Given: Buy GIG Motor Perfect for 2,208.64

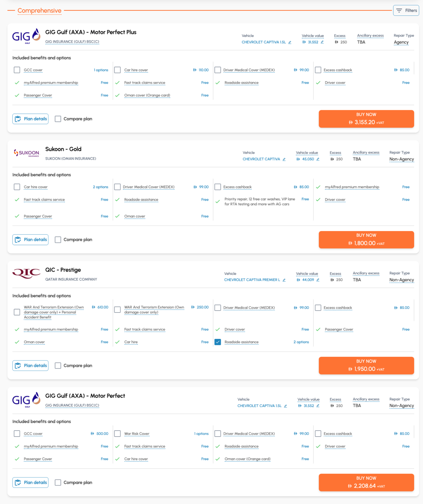Looking at the screenshot, I should tap(366, 483).
